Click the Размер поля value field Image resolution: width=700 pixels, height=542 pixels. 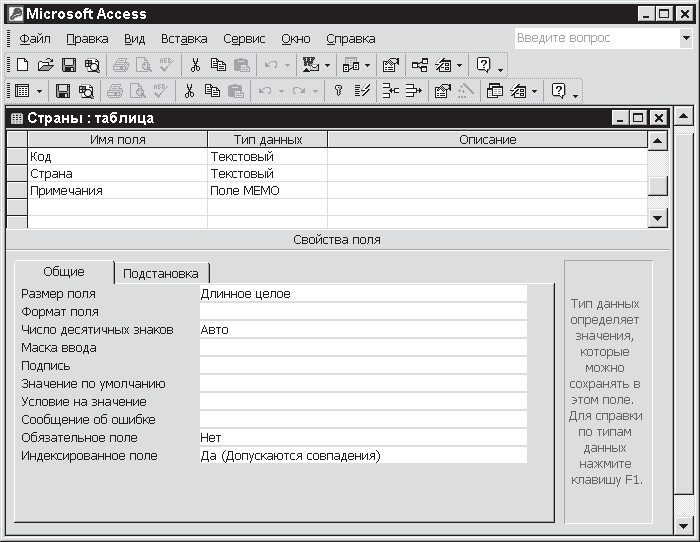[362, 294]
